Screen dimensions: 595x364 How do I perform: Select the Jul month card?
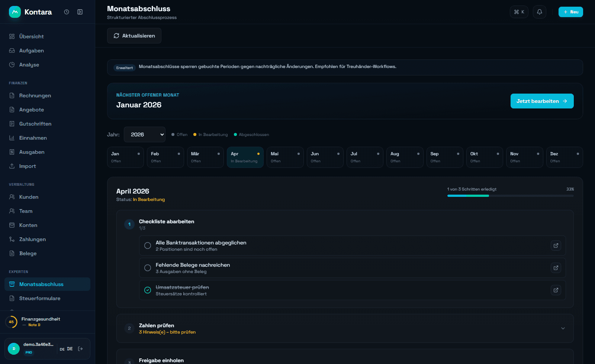point(365,157)
